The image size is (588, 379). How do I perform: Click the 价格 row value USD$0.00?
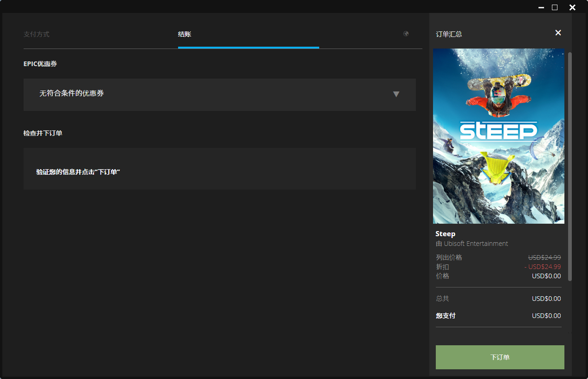546,276
